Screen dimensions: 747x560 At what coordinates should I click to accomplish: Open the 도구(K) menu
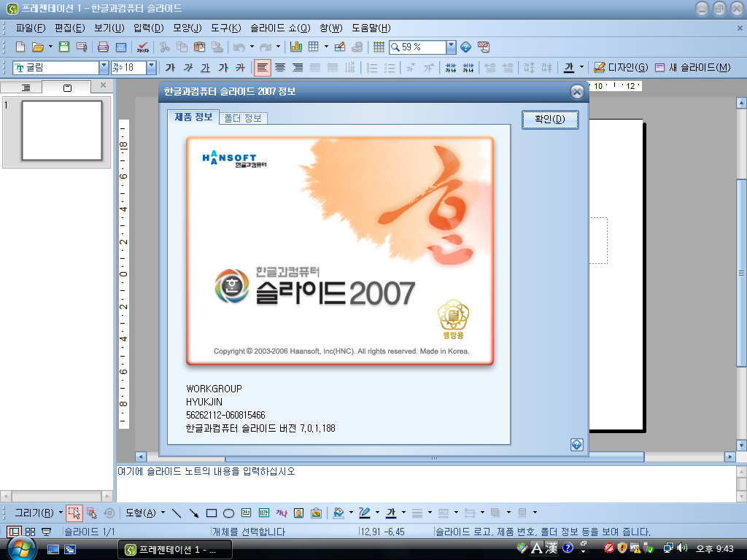click(x=226, y=28)
